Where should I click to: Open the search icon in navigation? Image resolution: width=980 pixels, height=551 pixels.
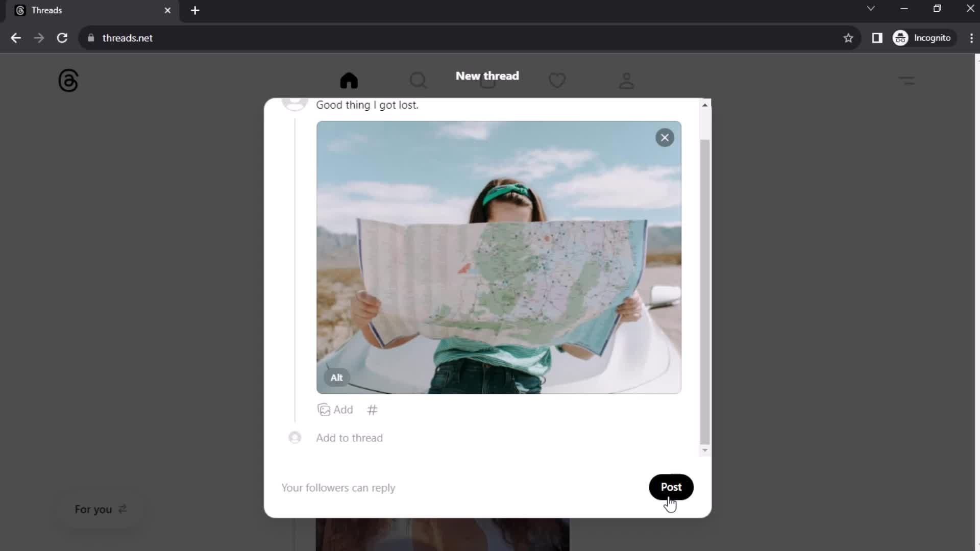tap(418, 80)
